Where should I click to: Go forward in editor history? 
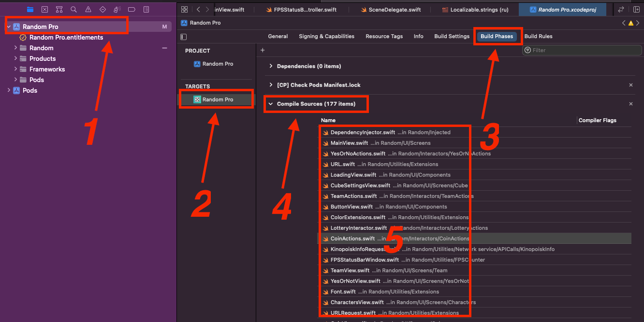(x=207, y=9)
